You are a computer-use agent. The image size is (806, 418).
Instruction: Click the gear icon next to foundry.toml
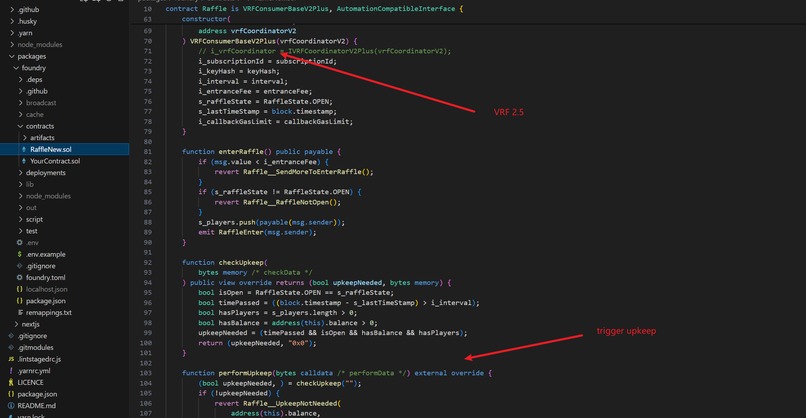pos(20,278)
